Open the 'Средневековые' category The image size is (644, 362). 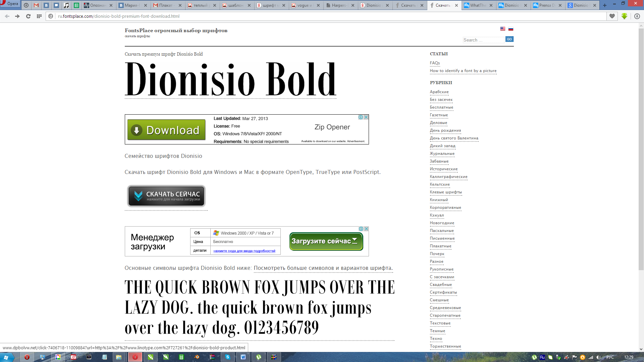(x=445, y=308)
